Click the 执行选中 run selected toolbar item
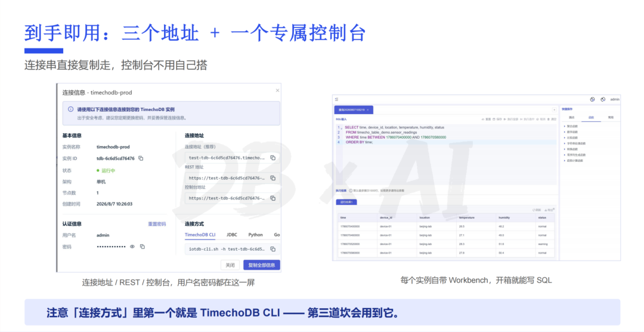The width and height of the screenshot is (644, 332). pyautogui.click(x=527, y=119)
